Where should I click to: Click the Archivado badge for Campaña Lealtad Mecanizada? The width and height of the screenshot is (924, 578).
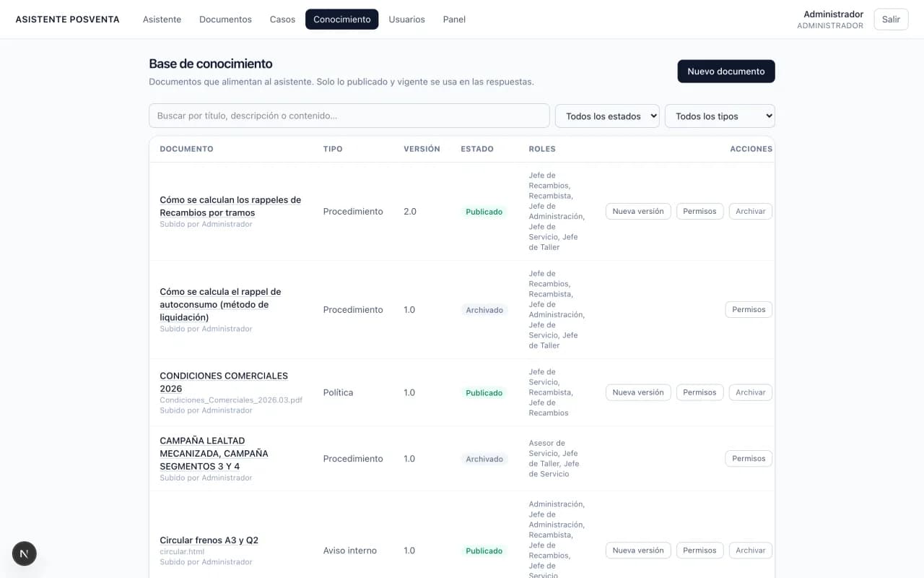point(484,460)
